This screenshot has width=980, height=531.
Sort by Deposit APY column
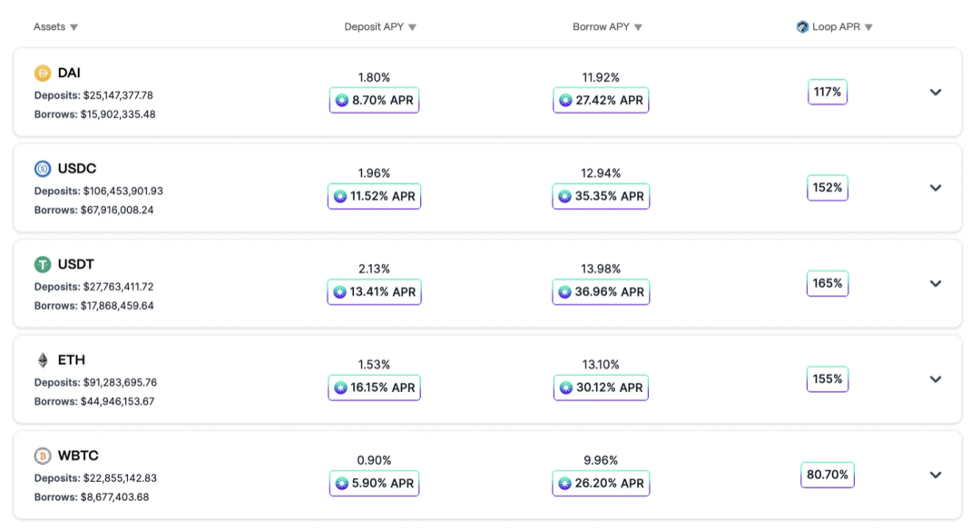pyautogui.click(x=380, y=27)
